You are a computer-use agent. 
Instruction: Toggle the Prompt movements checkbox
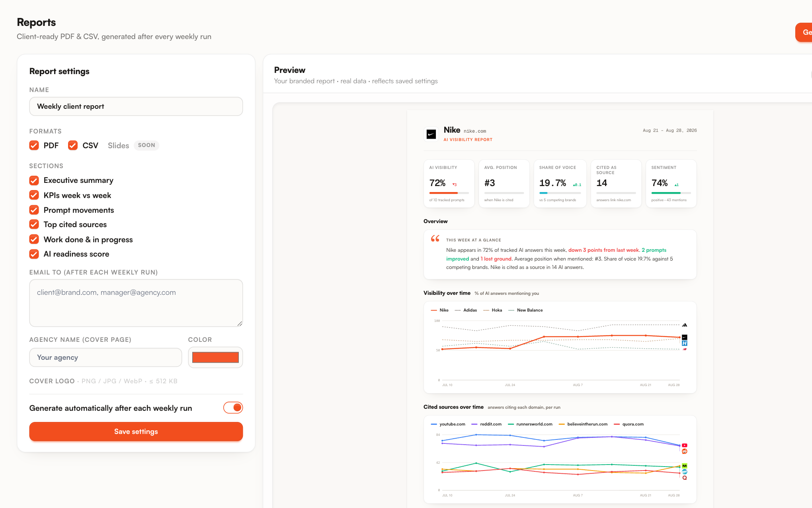[x=34, y=210]
